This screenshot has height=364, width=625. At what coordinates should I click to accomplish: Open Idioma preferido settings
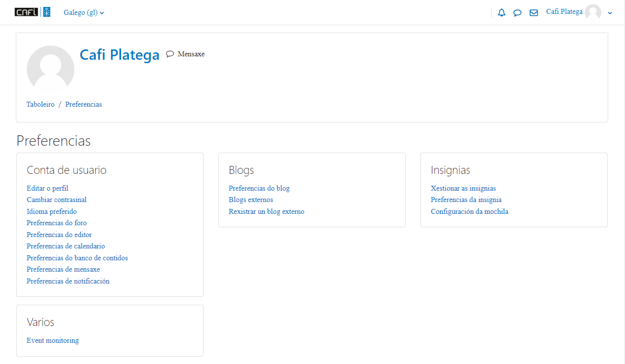point(51,211)
